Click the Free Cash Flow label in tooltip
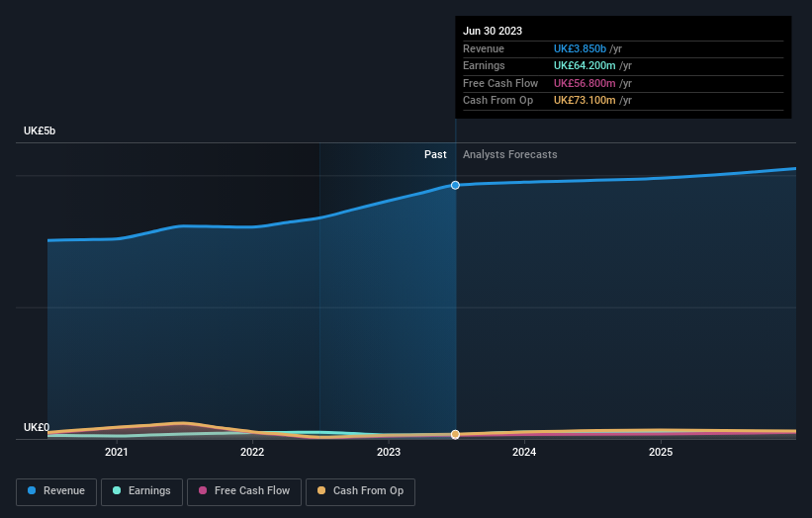 coord(500,83)
